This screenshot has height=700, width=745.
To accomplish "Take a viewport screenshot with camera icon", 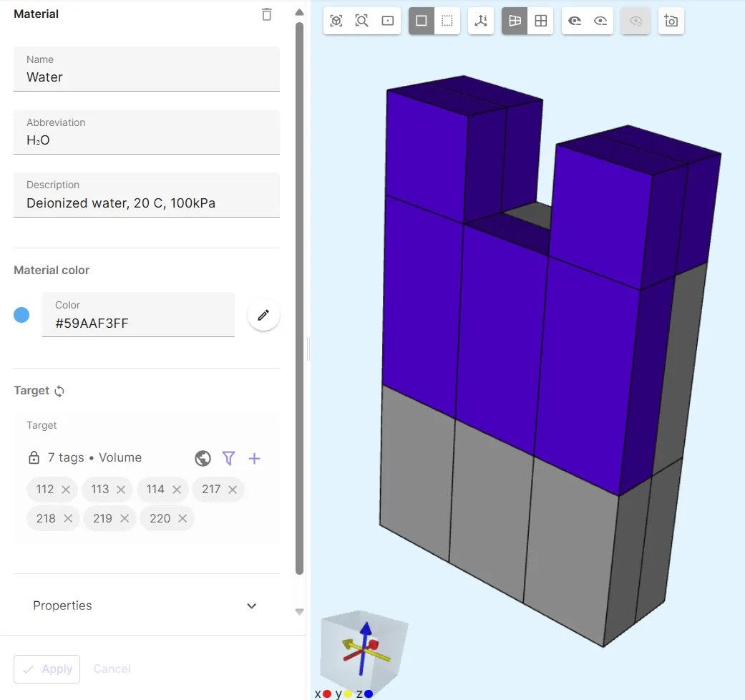I will (x=671, y=21).
